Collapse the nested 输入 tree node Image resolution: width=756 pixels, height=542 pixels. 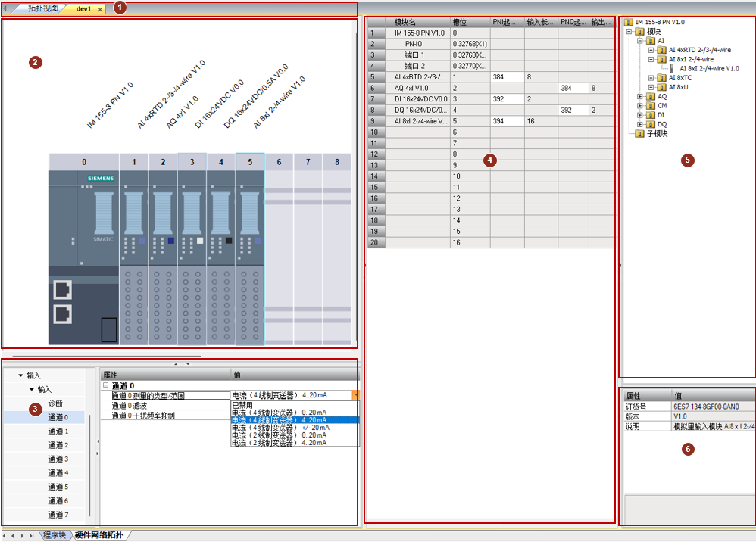pos(32,389)
